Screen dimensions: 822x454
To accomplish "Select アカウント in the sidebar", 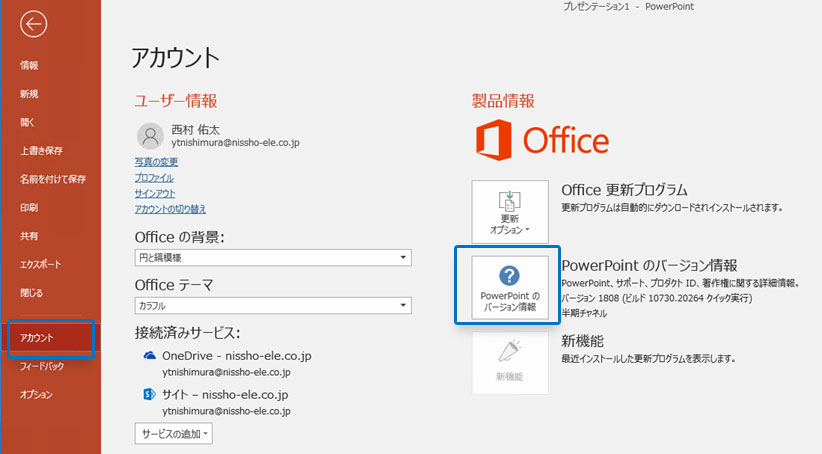I will [x=37, y=338].
